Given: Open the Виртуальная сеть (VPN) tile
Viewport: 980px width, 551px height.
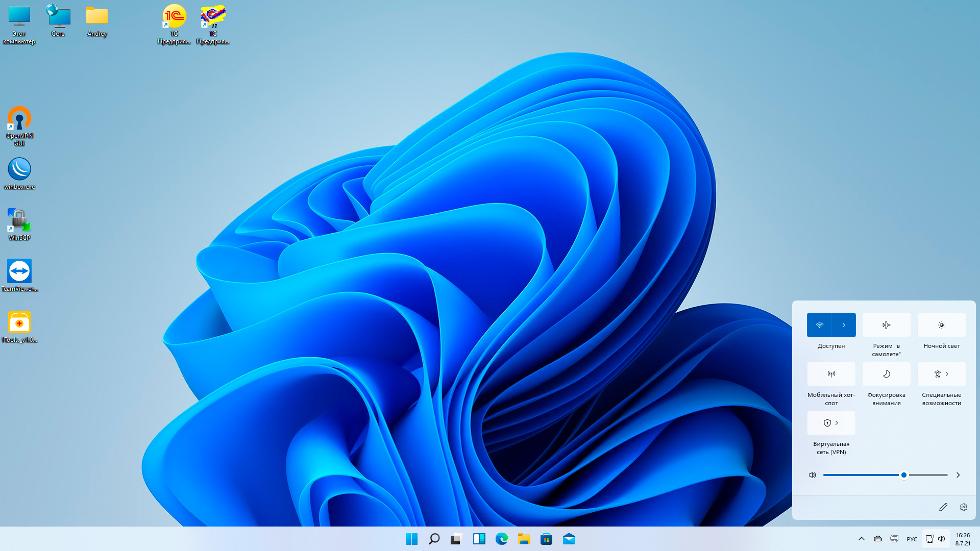Looking at the screenshot, I should click(831, 423).
